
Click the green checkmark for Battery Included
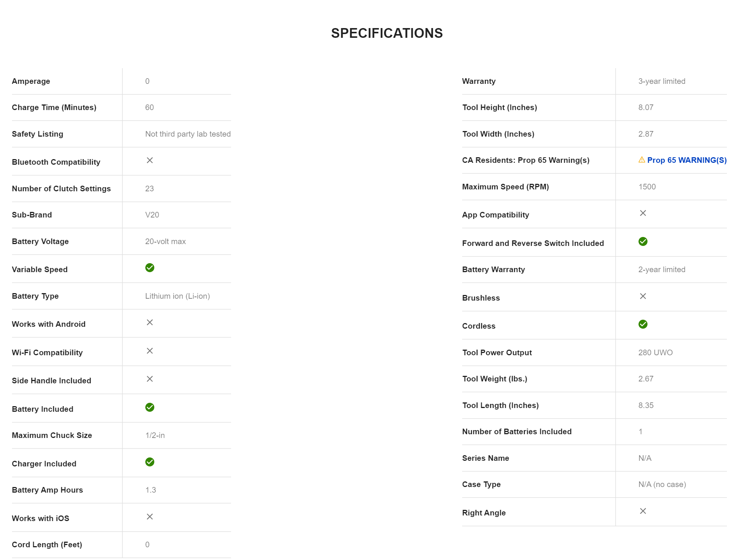click(150, 407)
